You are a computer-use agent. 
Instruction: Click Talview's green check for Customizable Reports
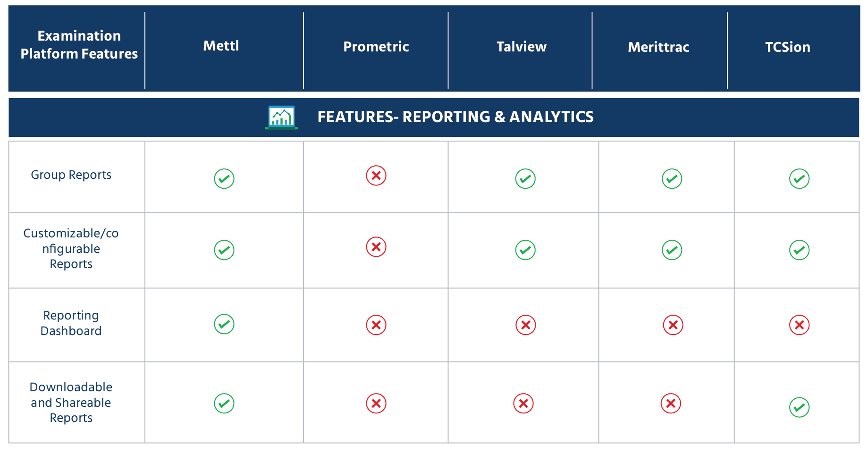point(525,250)
